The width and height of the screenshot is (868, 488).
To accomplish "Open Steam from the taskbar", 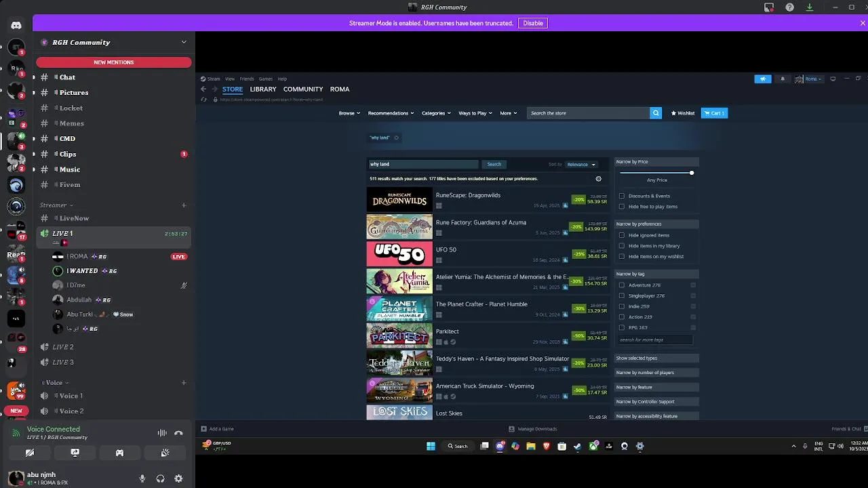I will pyautogui.click(x=578, y=446).
